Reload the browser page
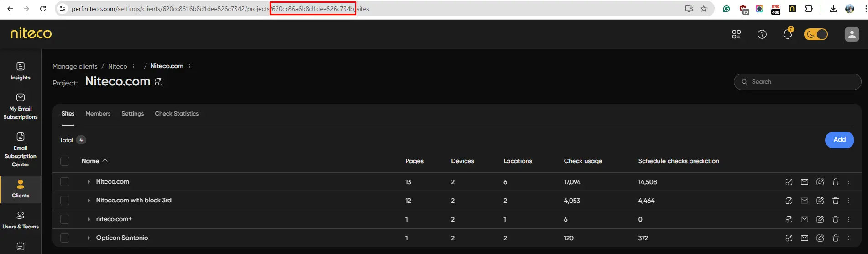 click(43, 9)
